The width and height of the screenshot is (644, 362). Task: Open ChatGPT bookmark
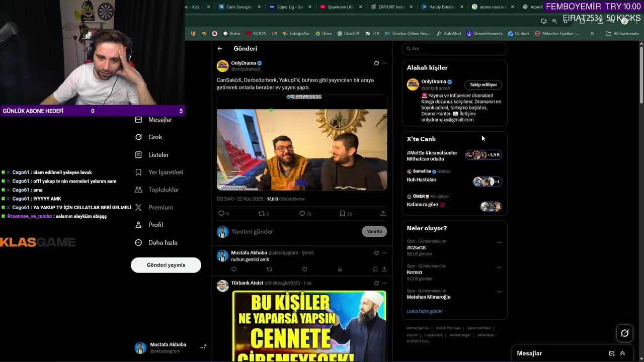tap(349, 34)
